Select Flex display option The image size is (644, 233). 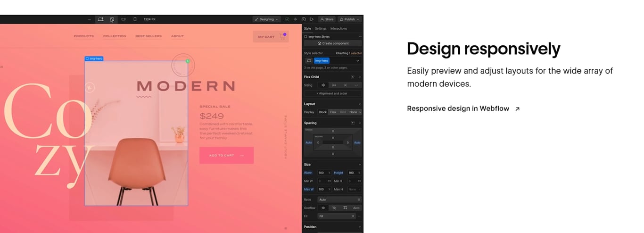tap(333, 112)
